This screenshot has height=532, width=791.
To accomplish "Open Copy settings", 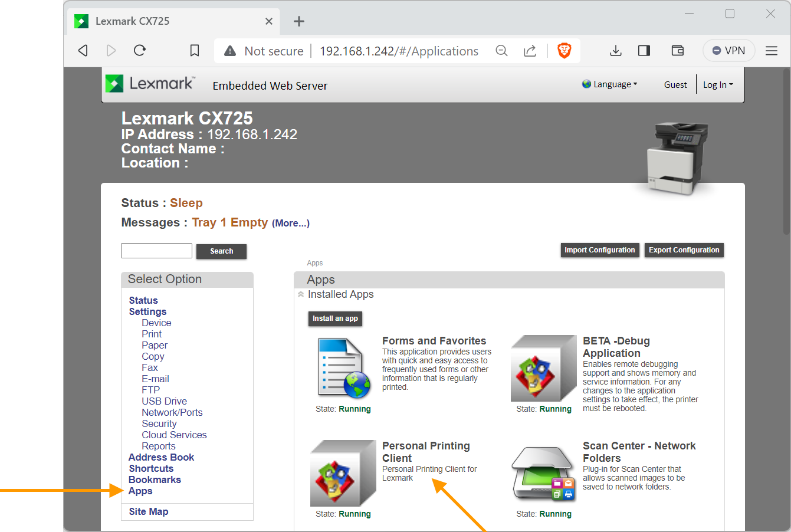I will pos(153,357).
